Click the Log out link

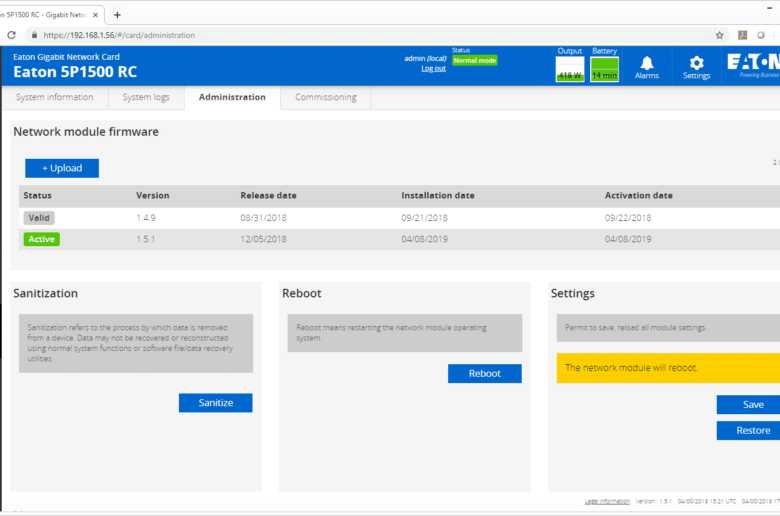[433, 69]
